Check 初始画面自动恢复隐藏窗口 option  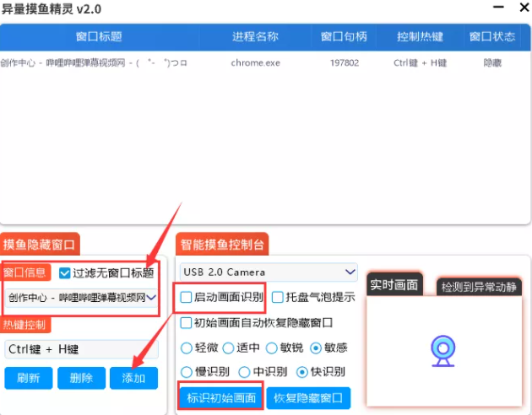pos(187,322)
